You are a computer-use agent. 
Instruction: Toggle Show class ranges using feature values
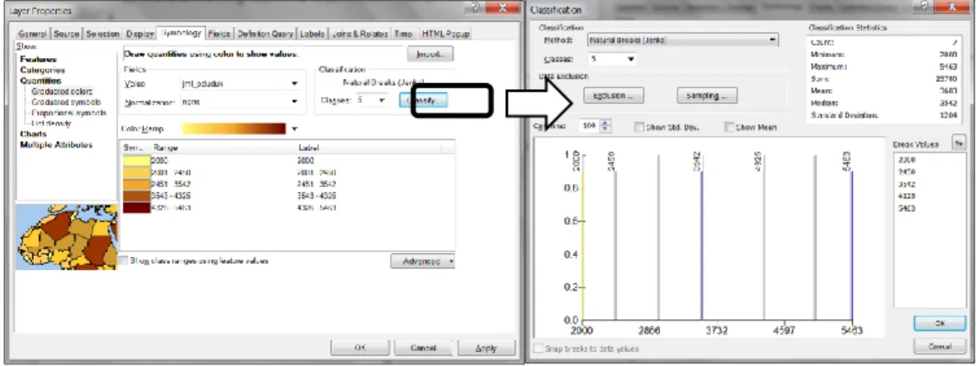click(123, 260)
